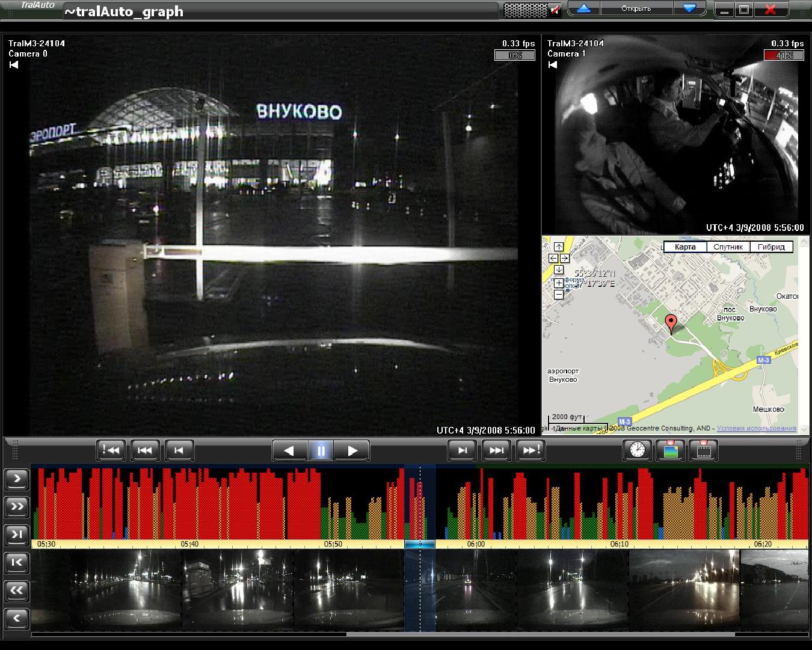
Task: Pan the map right
Action: pos(564,258)
